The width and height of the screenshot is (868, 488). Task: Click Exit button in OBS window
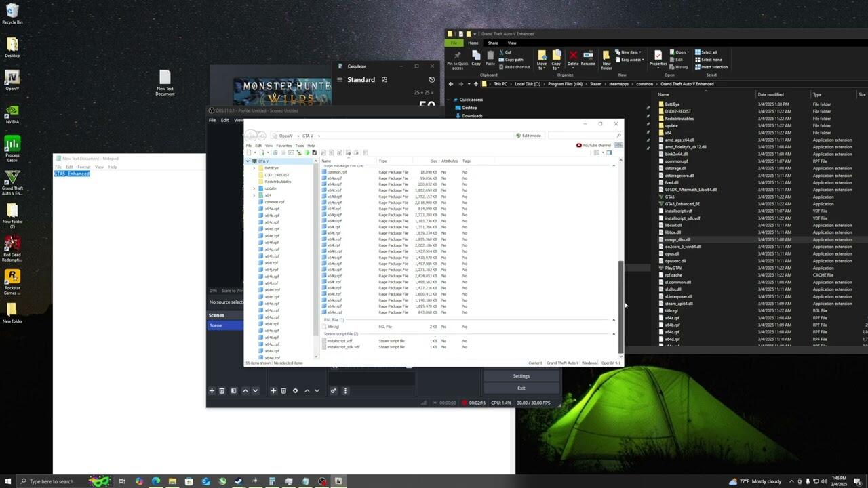[x=521, y=388]
